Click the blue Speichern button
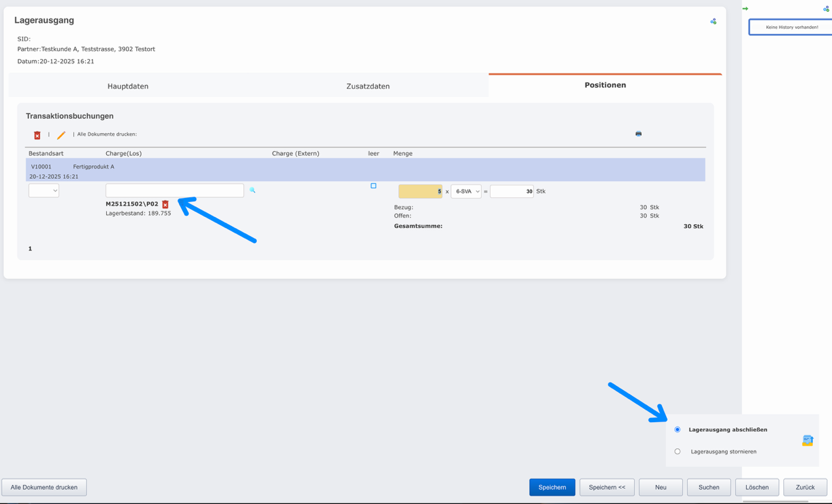Screen dimensions: 832x504 pyautogui.click(x=552, y=487)
